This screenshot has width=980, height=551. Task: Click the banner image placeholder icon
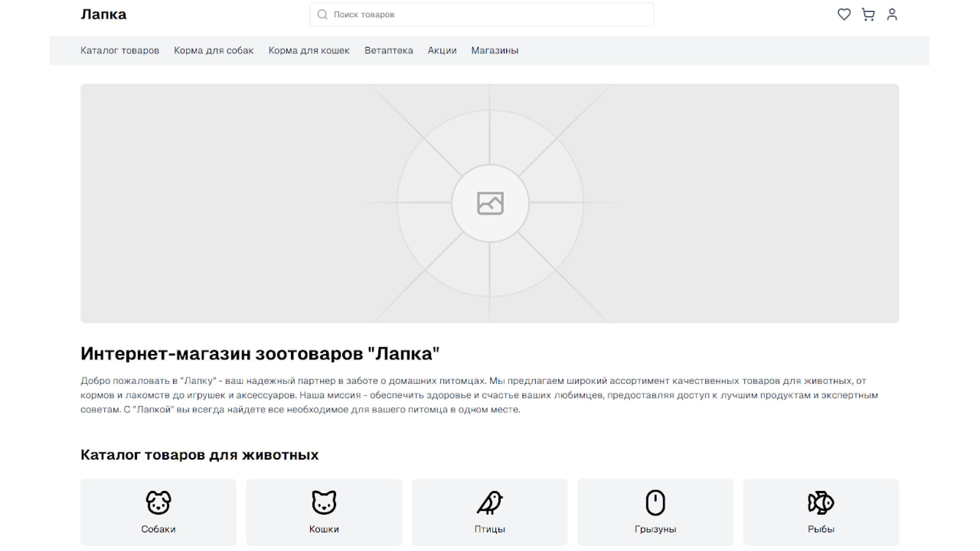(490, 203)
